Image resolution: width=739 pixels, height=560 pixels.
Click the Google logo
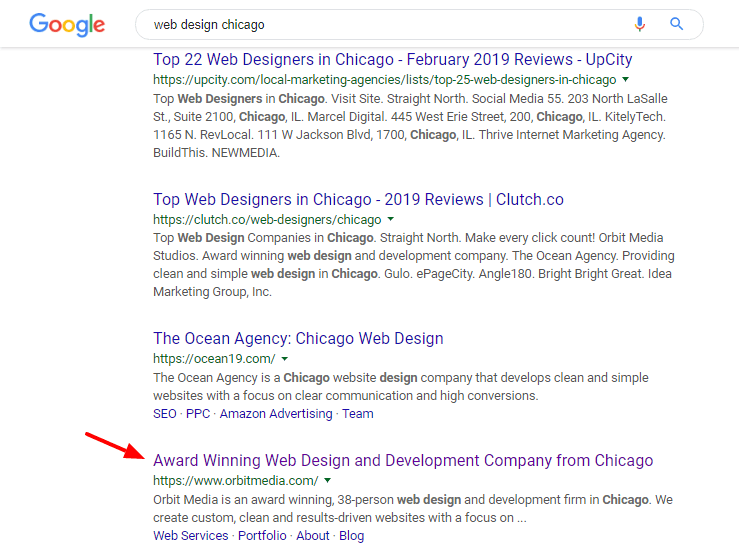click(69, 24)
